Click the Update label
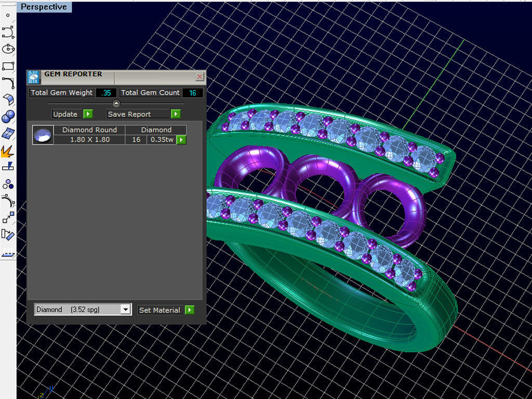 65,114
